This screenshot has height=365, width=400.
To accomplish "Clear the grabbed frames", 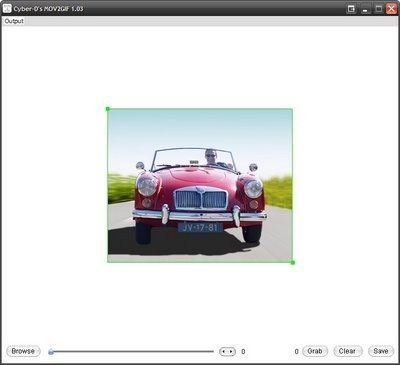I will (347, 351).
